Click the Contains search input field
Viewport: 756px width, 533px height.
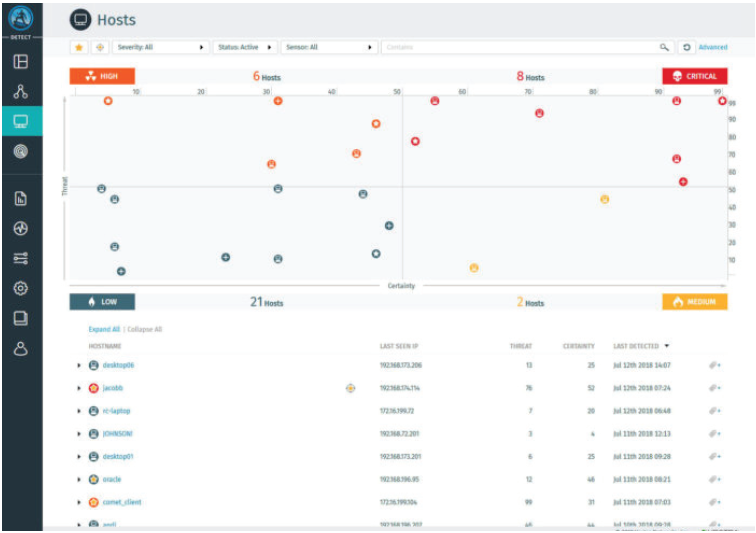click(x=520, y=47)
